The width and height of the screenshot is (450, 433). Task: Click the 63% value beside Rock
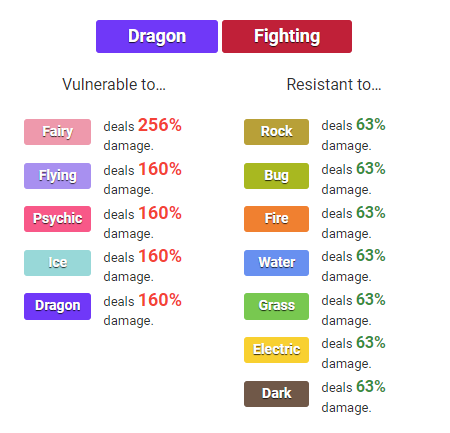[x=371, y=125]
